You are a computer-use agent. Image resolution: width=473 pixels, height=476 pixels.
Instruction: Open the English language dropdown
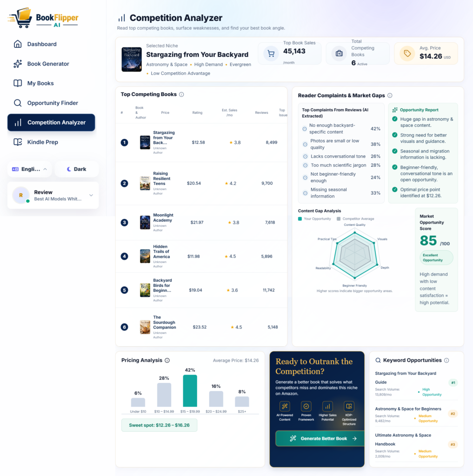[29, 169]
